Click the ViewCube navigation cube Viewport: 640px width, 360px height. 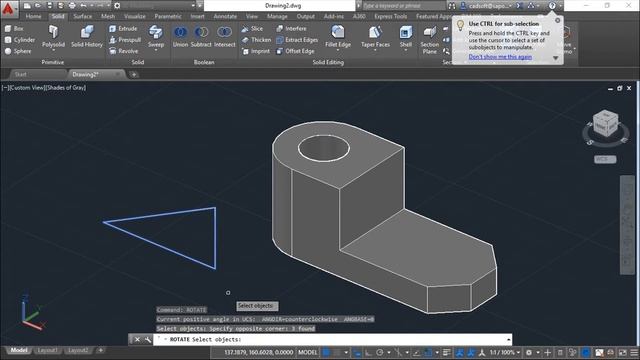coord(605,123)
